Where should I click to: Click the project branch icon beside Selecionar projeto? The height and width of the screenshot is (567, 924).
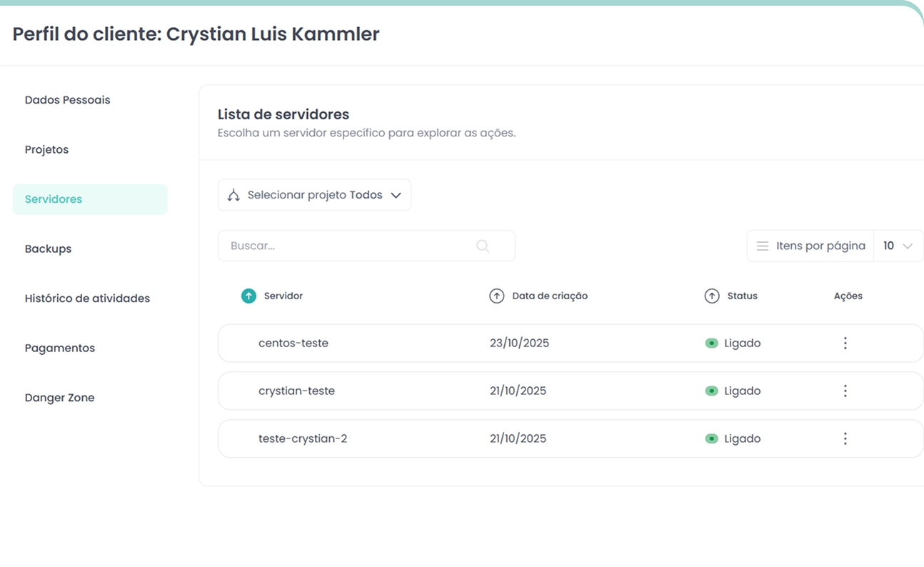(233, 195)
